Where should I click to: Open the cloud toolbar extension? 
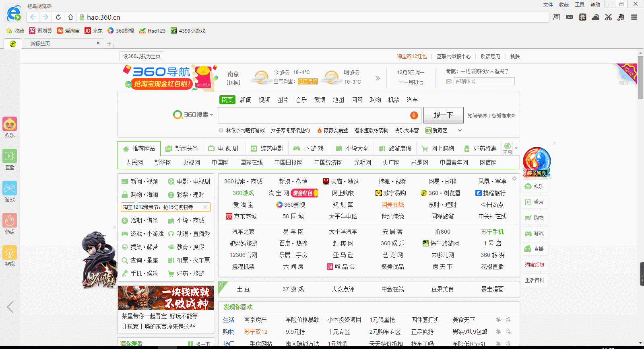(595, 17)
